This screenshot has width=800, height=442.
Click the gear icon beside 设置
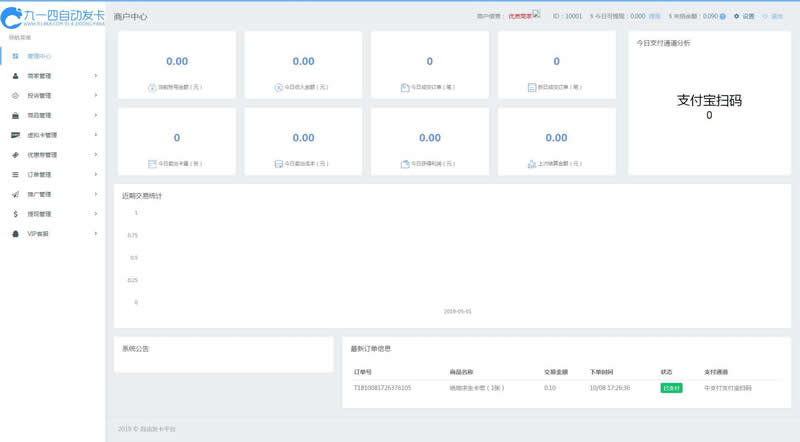point(736,16)
